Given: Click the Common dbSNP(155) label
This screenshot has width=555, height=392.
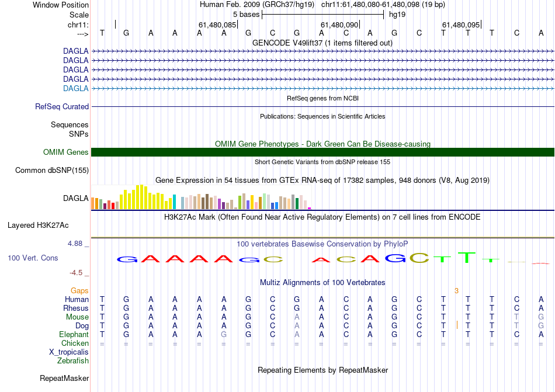Looking at the screenshot, I should click(51, 170).
